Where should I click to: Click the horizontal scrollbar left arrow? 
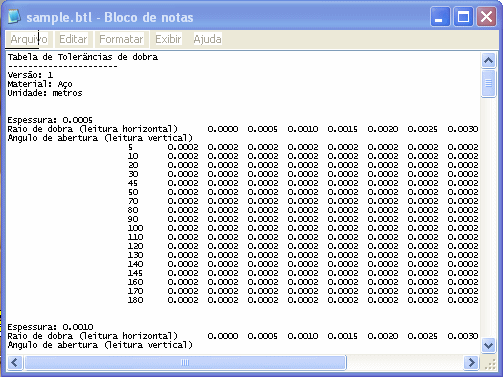click(15, 362)
